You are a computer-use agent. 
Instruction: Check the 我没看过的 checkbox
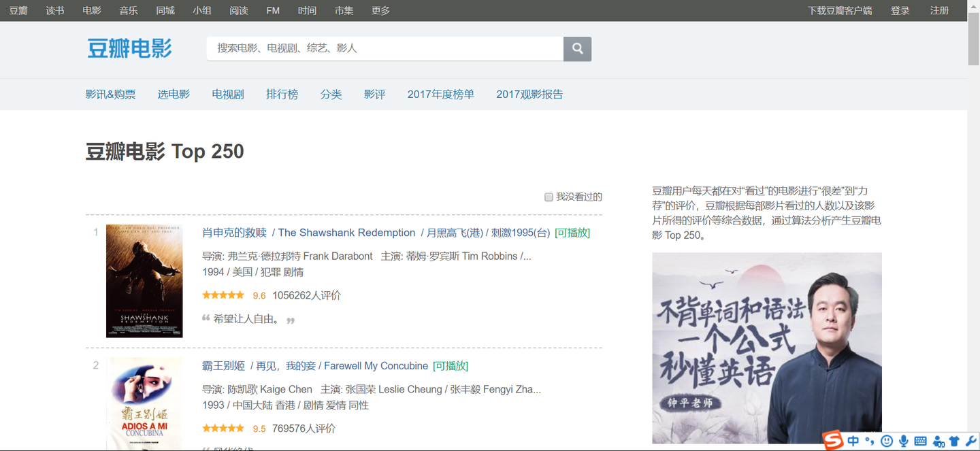549,197
